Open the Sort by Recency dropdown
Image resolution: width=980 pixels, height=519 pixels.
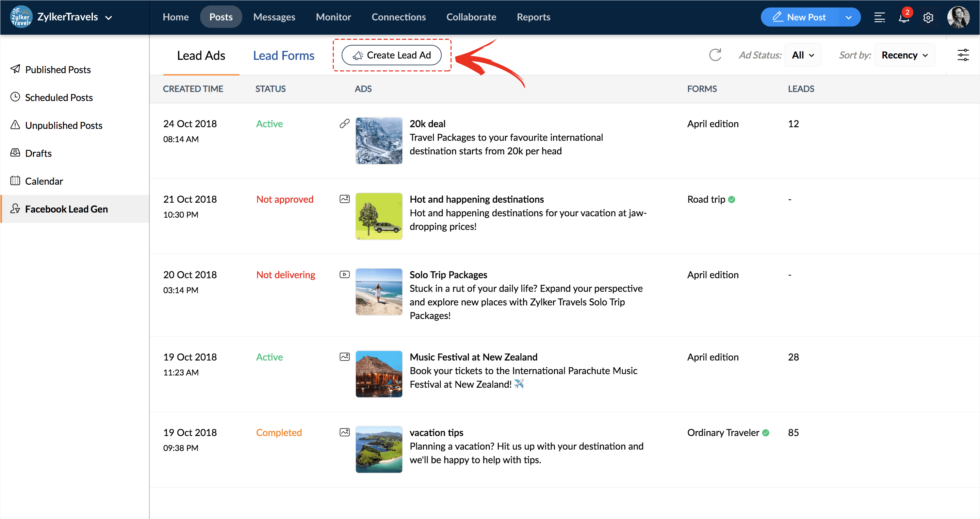[904, 55]
